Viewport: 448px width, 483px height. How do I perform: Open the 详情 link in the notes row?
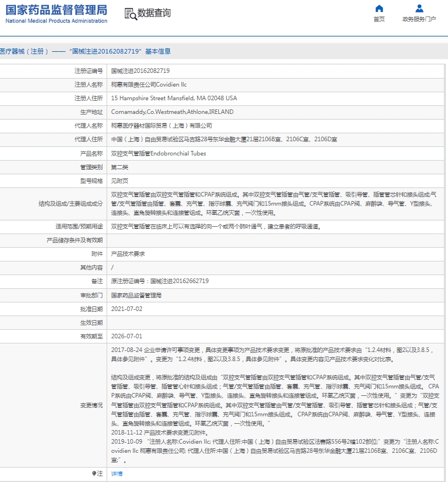pos(117,474)
